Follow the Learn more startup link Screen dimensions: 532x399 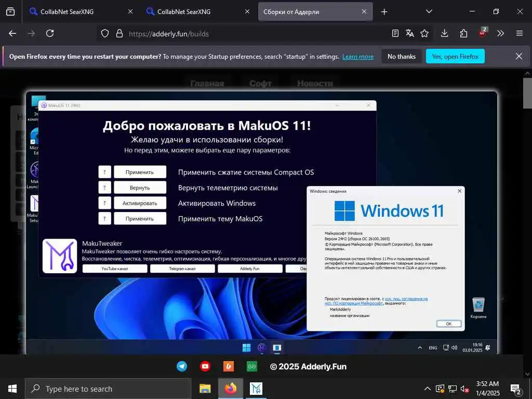click(357, 57)
